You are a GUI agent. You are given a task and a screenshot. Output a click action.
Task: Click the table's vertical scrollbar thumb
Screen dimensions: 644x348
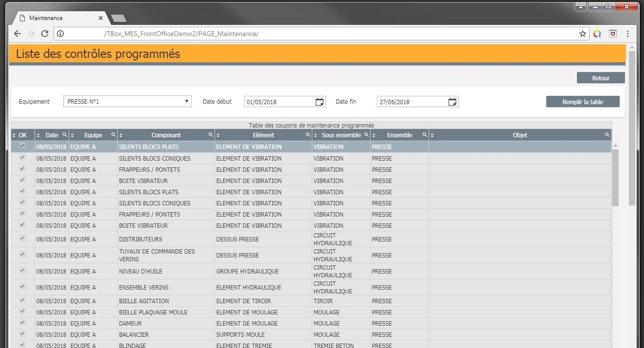click(x=615, y=177)
